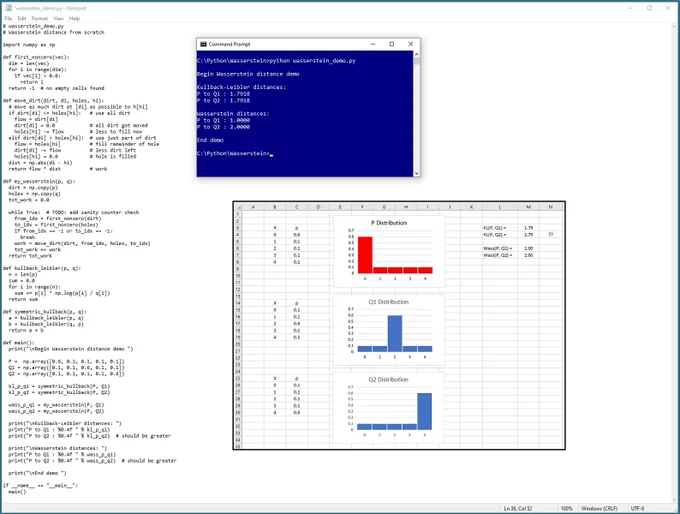Image resolution: width=680 pixels, height=514 pixels.
Task: Click tall blue bar in Q1 Distribution chart
Action: [395, 333]
